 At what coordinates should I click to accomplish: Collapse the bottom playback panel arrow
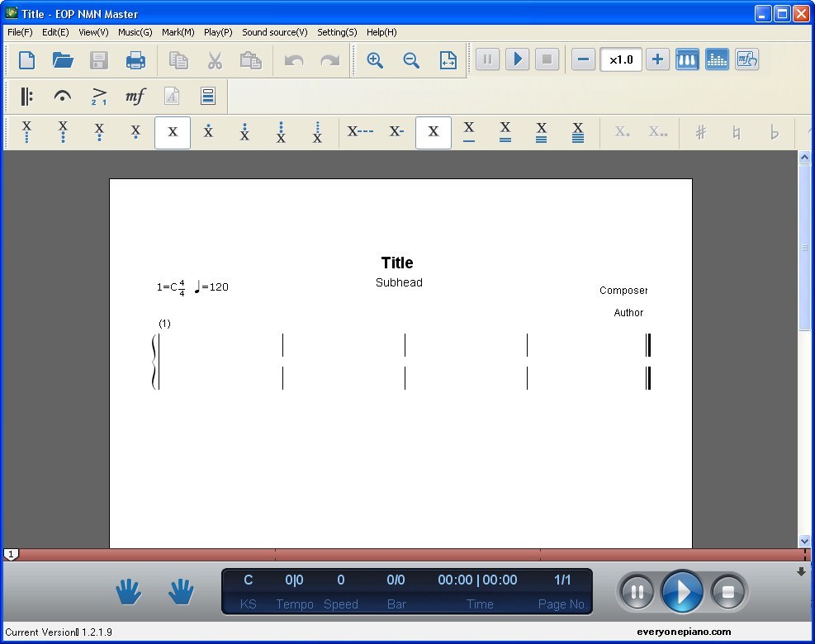800,571
